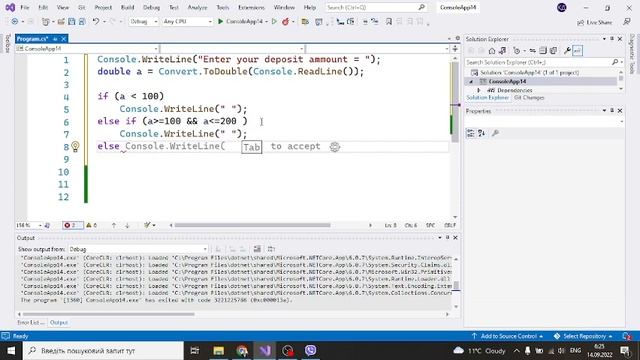This screenshot has width=640, height=360.
Task: Click Switch Views icon in Solution Explorer
Action: (x=502, y=51)
